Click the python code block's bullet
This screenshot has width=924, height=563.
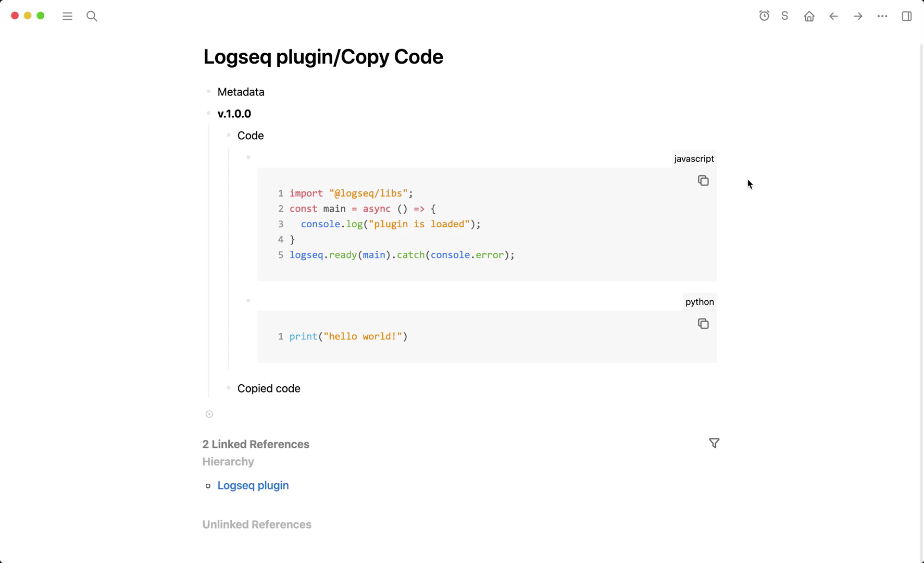[248, 300]
